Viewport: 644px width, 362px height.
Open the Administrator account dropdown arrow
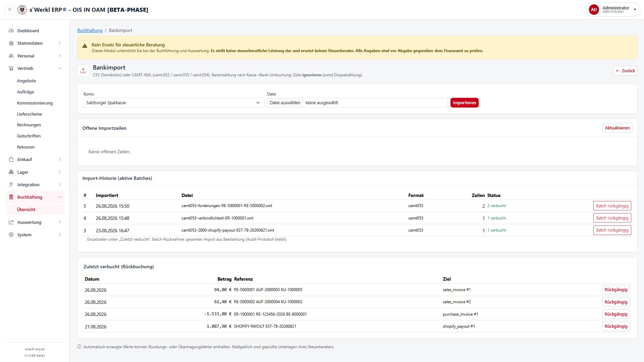click(x=635, y=10)
